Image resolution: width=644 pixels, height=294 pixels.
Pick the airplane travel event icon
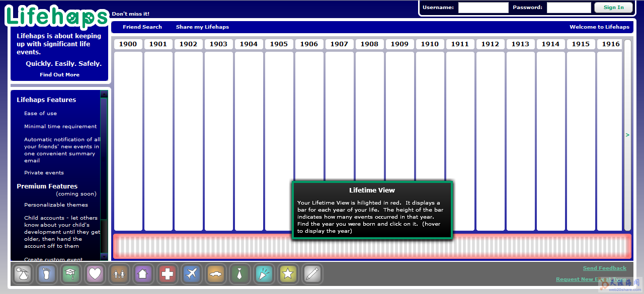(x=192, y=274)
